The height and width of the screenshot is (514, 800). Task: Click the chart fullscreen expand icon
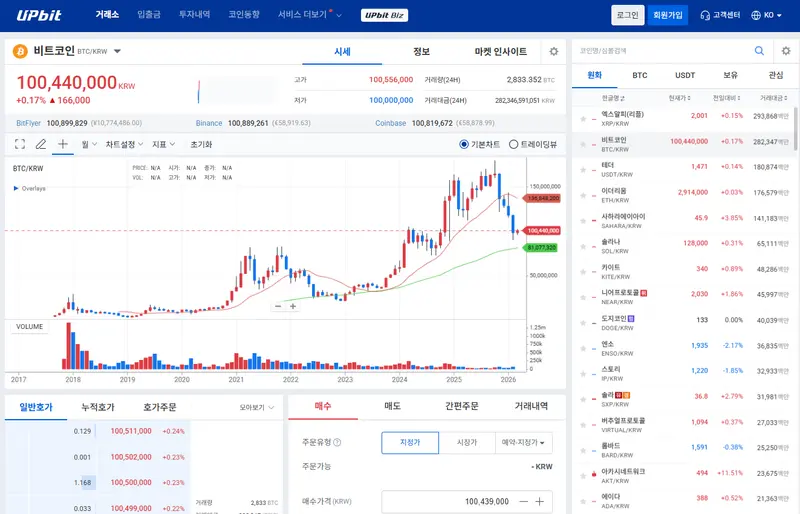(19, 144)
